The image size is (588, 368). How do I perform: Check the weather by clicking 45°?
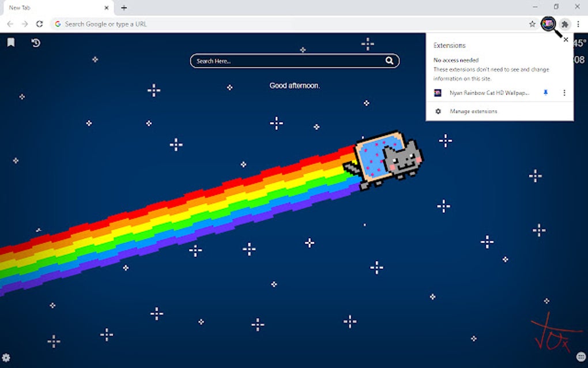pyautogui.click(x=579, y=43)
